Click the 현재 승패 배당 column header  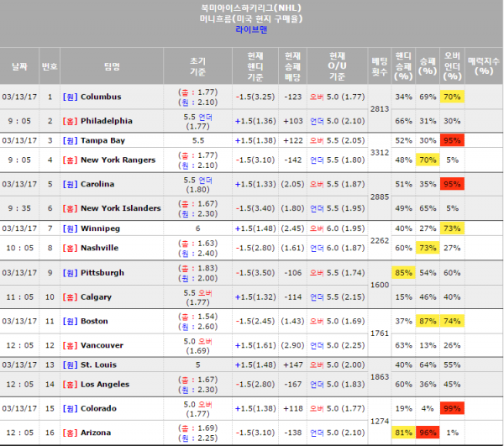(292, 66)
